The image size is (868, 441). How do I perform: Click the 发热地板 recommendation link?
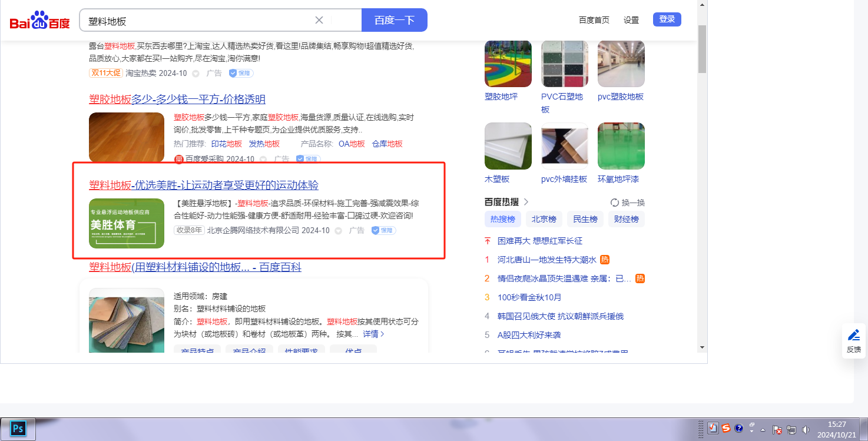[x=264, y=144]
